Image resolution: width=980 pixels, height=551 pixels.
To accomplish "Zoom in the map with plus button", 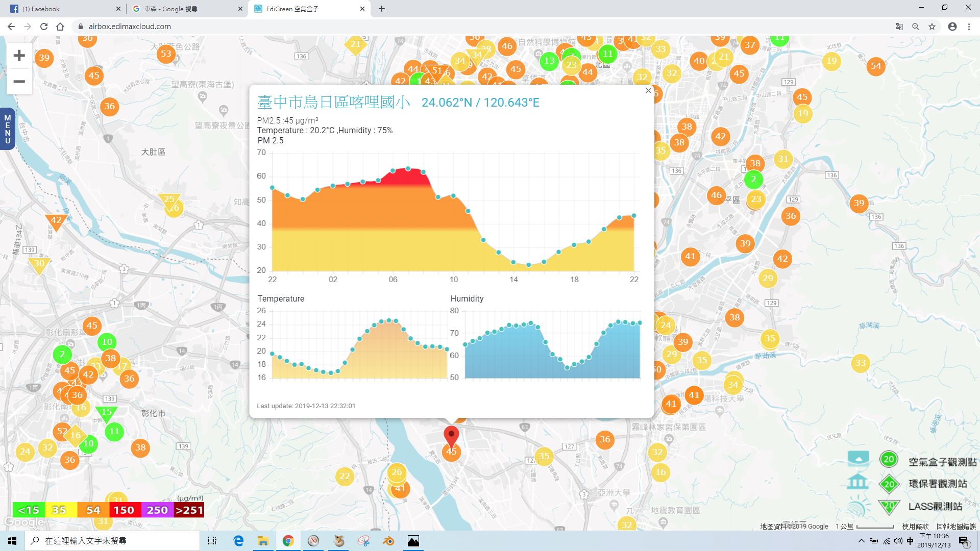I will click(19, 56).
